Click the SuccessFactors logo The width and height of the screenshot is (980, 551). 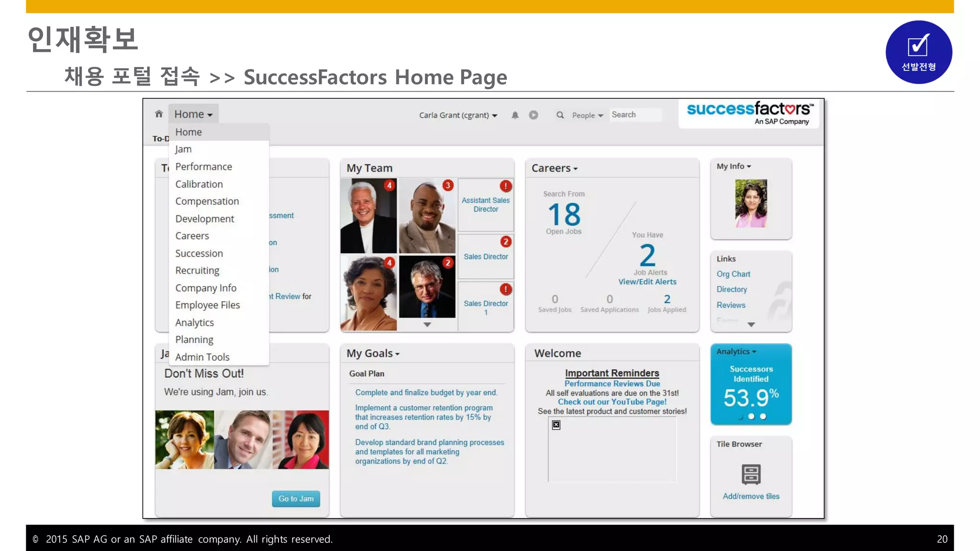[x=749, y=113]
